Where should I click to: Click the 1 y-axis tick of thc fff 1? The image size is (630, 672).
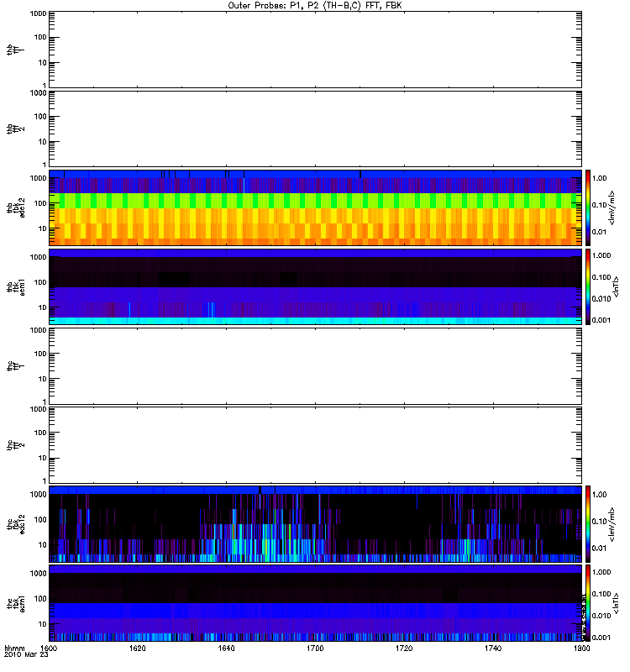(x=45, y=402)
